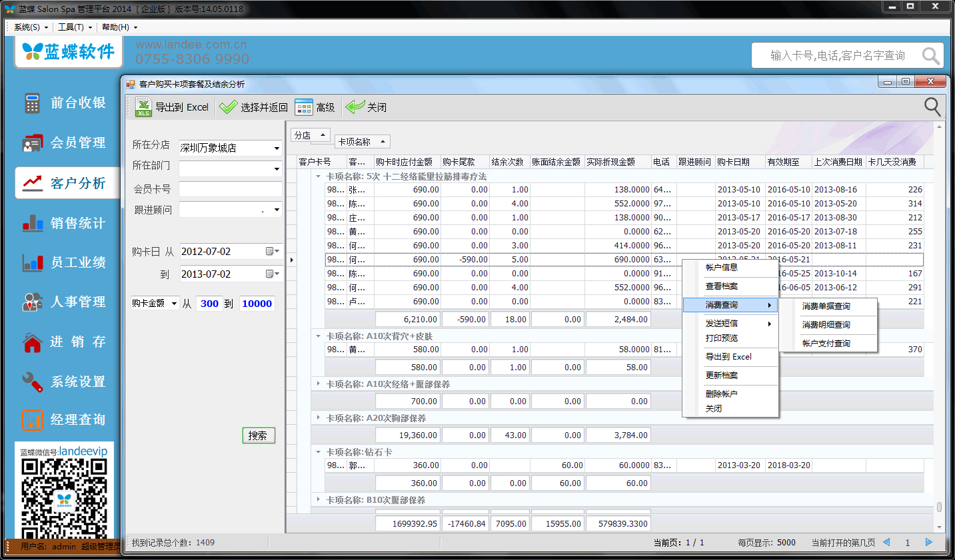Click the maximum amount field showing 10000
The width and height of the screenshot is (955, 560).
pos(257,304)
